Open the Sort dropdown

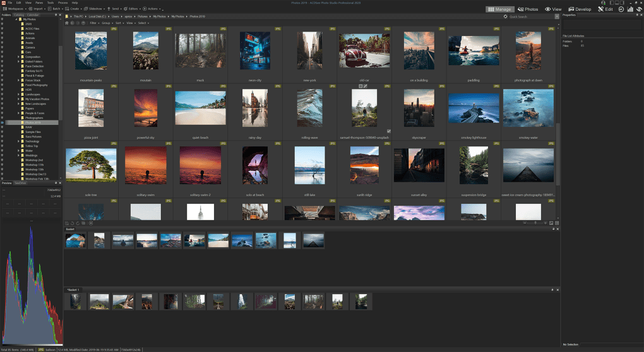(119, 23)
